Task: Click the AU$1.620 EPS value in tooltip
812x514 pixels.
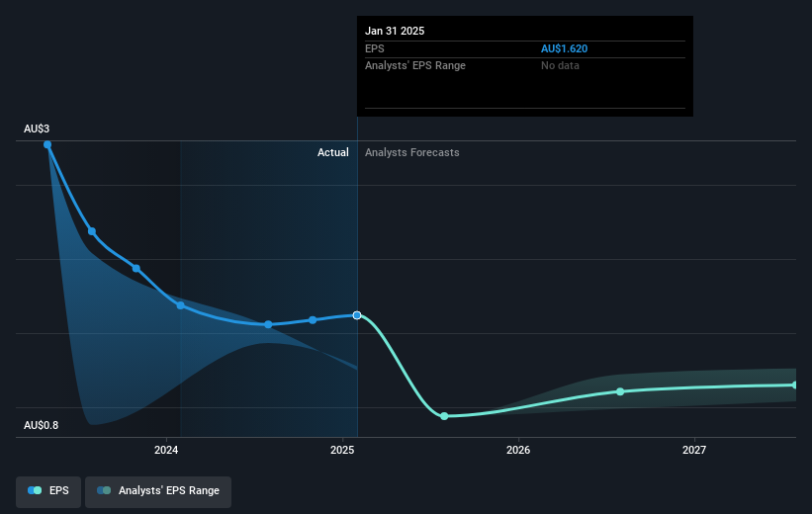Action: click(x=564, y=48)
